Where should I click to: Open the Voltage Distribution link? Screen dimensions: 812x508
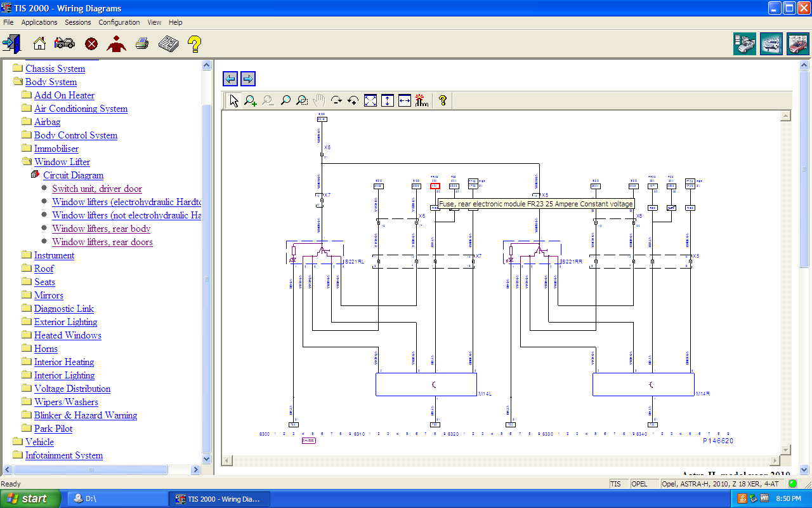(72, 389)
